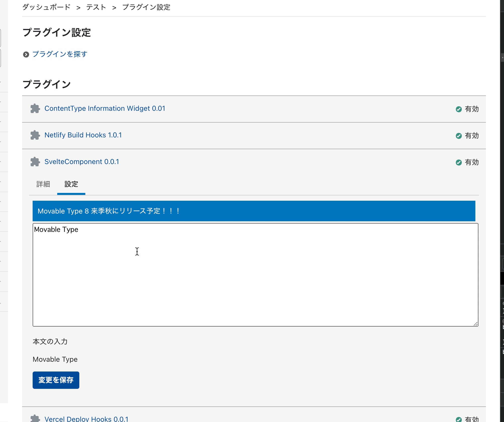The image size is (504, 422).
Task: Click the green check icon for SvelteComponent
Action: (x=459, y=162)
